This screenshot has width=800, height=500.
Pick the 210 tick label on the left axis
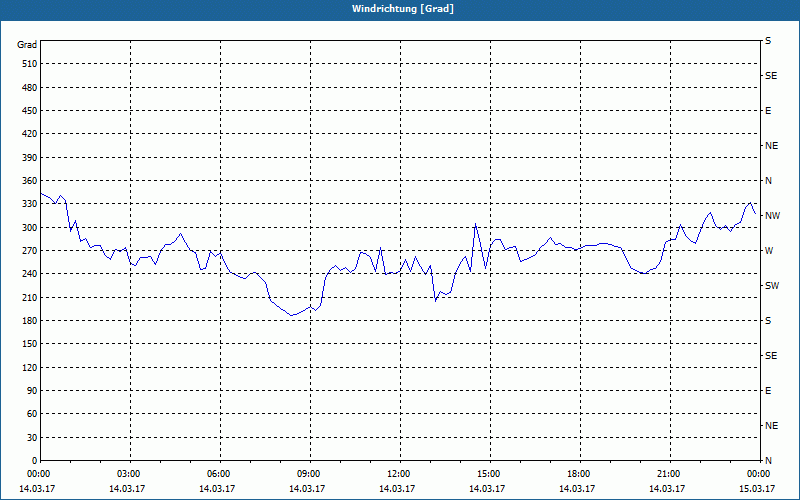tap(29, 297)
